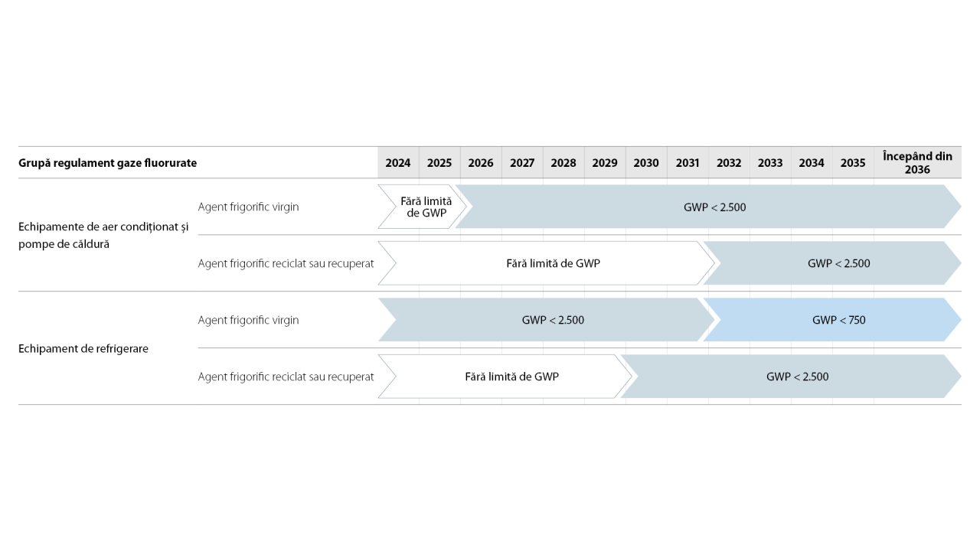Click 'Grupă regulament gaze fluorurate' header
This screenshot has height=551, width=980.
coord(108,163)
